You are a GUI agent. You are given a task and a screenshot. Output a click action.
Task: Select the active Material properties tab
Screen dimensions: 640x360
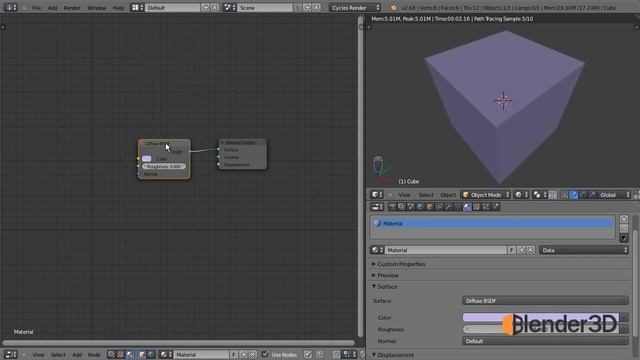(x=467, y=207)
